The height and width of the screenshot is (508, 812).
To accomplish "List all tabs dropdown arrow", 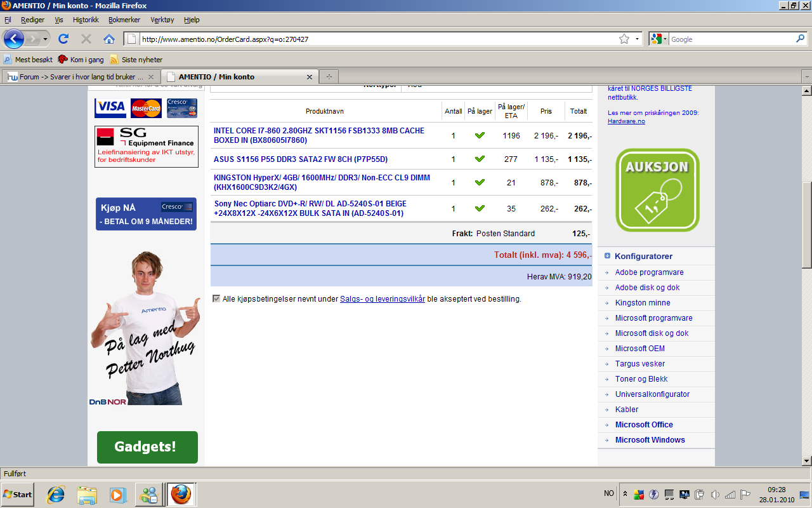I will [x=806, y=77].
